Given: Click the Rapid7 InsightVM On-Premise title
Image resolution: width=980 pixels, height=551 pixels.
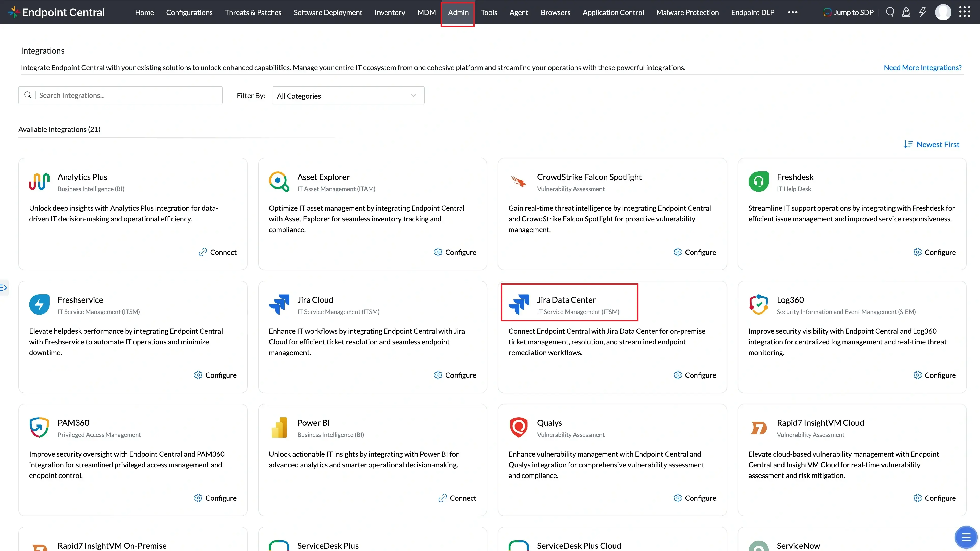Looking at the screenshot, I should [112, 546].
